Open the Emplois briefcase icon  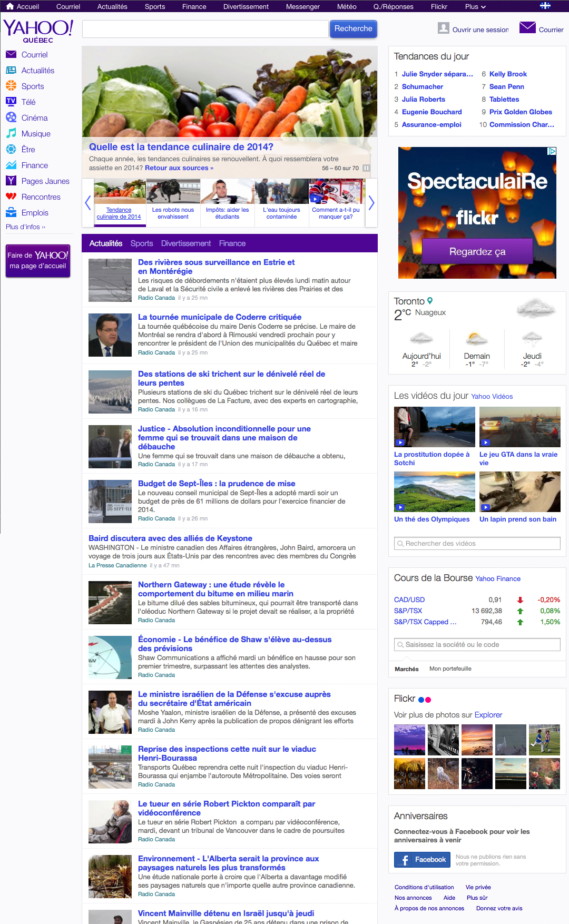(x=11, y=213)
